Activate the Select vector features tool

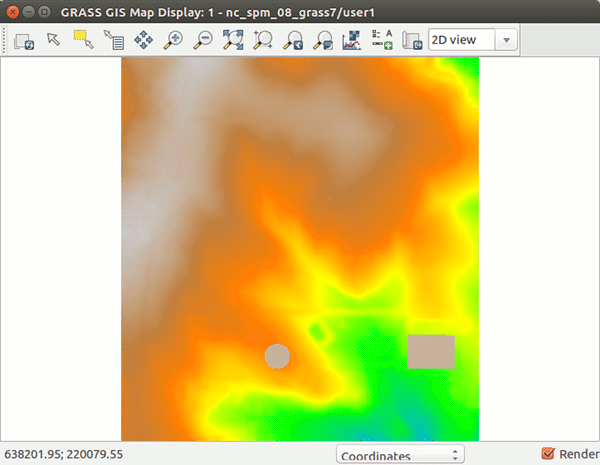pyautogui.click(x=83, y=41)
